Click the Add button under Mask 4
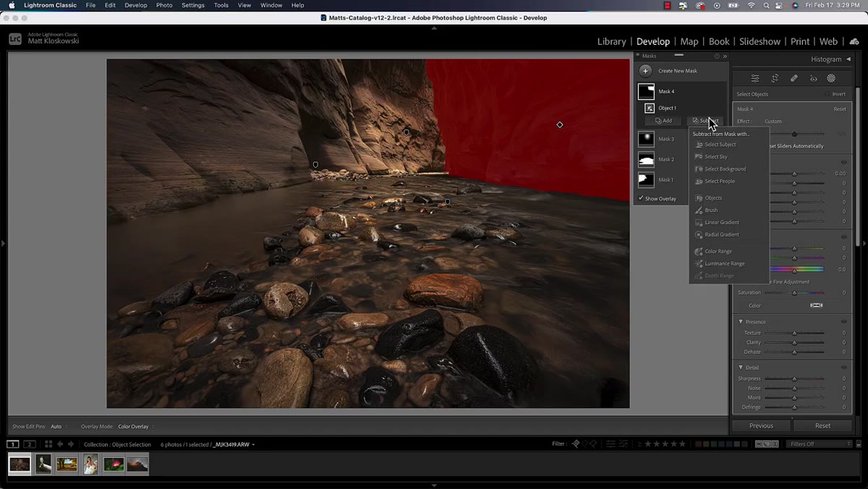The height and width of the screenshot is (489, 868). pyautogui.click(x=664, y=121)
